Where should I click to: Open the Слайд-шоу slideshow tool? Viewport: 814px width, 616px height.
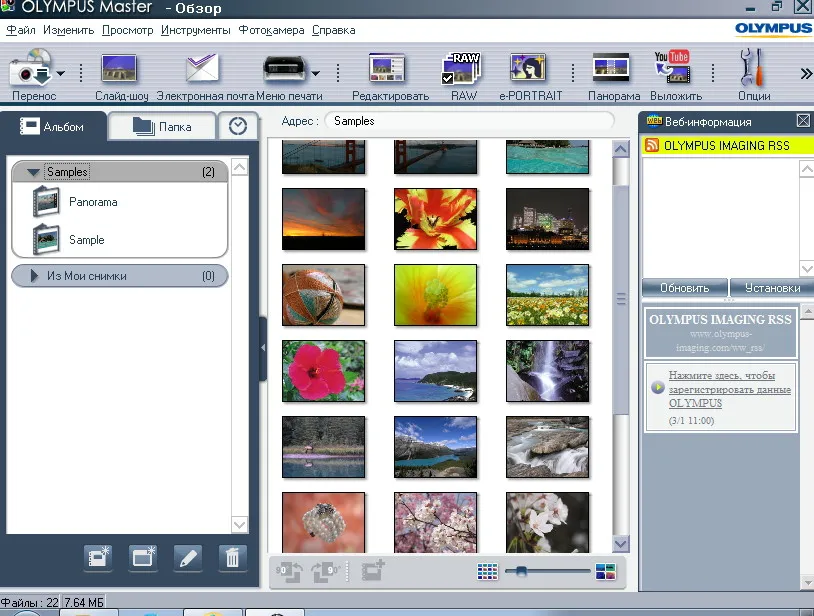[x=120, y=68]
